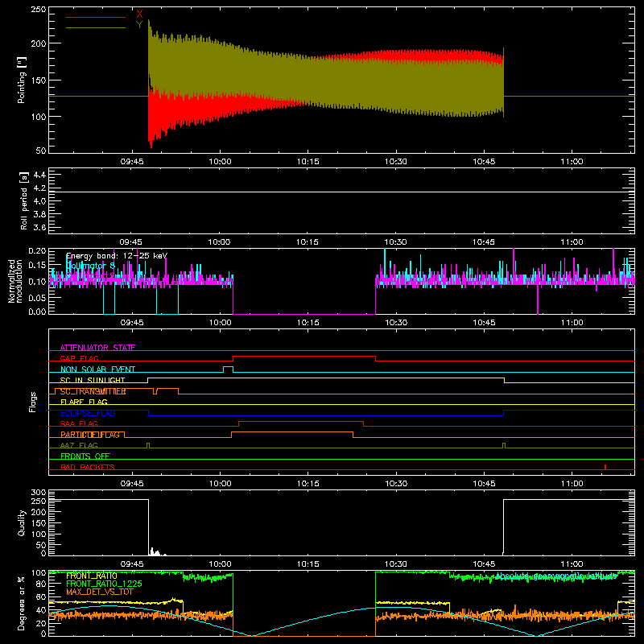
Task: Click the raised red SAA_FLAG segment
Action: [x=301, y=422]
